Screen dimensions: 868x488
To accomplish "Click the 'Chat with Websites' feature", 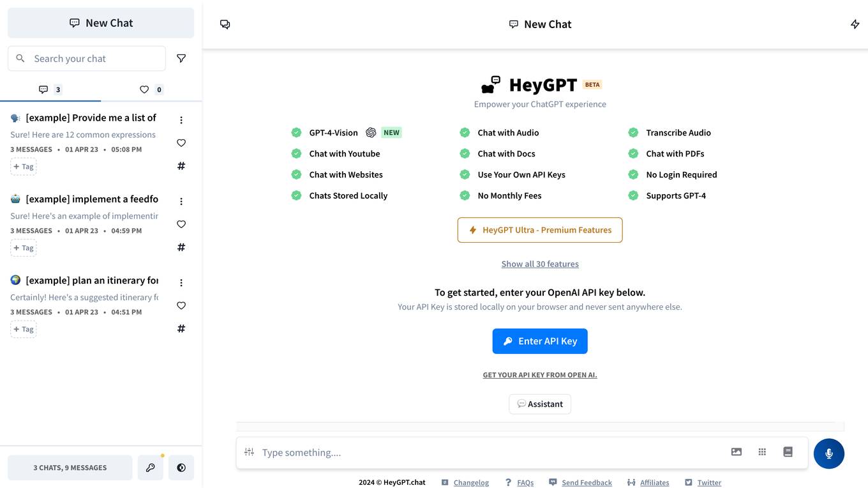I will coord(346,175).
